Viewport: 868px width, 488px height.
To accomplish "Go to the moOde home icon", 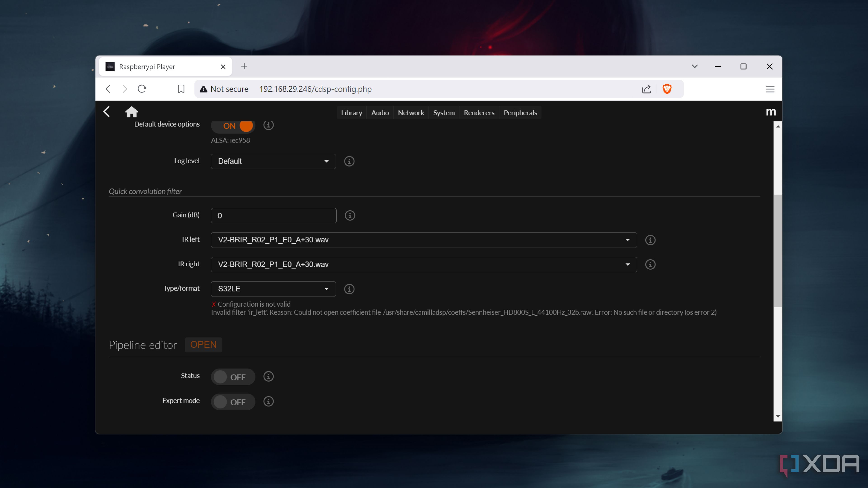I will [x=131, y=111].
